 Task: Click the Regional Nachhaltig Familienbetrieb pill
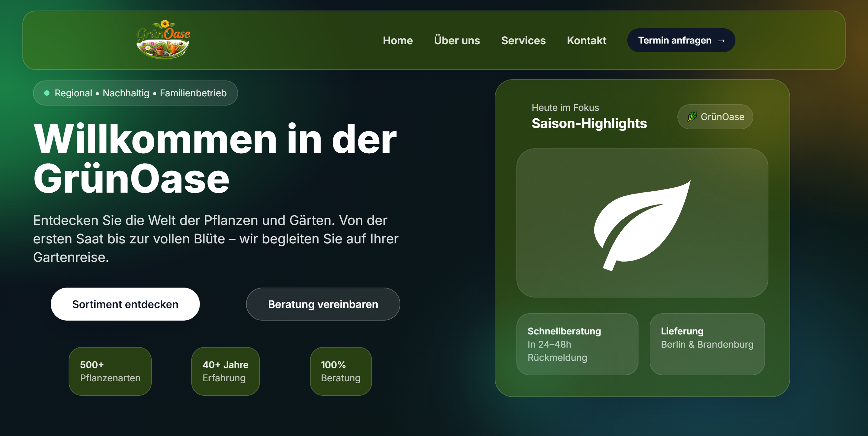pyautogui.click(x=136, y=93)
